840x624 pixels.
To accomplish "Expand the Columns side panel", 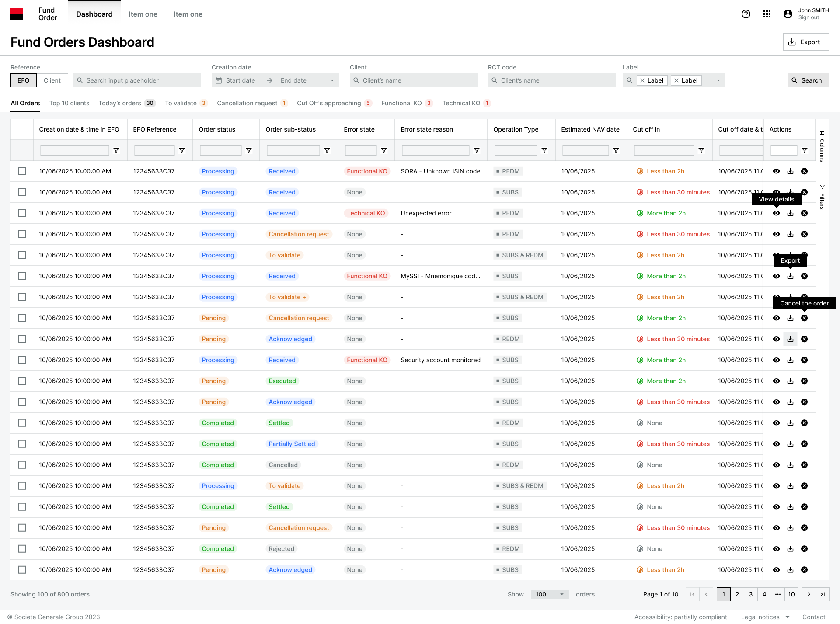I will point(822,146).
